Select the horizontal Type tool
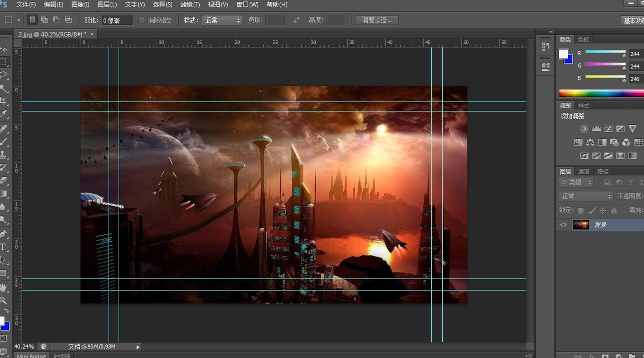Screen dimensions: 644x358 [3, 247]
